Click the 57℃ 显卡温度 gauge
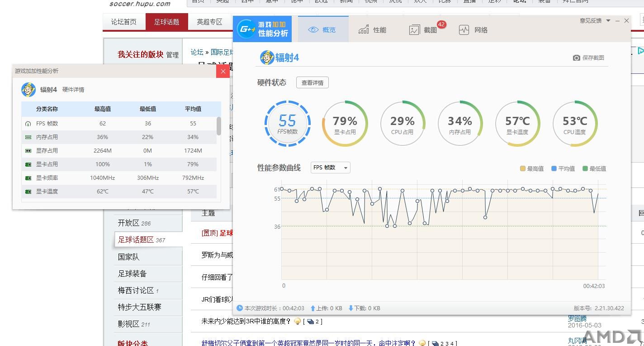This screenshot has width=644, height=346. (517, 124)
